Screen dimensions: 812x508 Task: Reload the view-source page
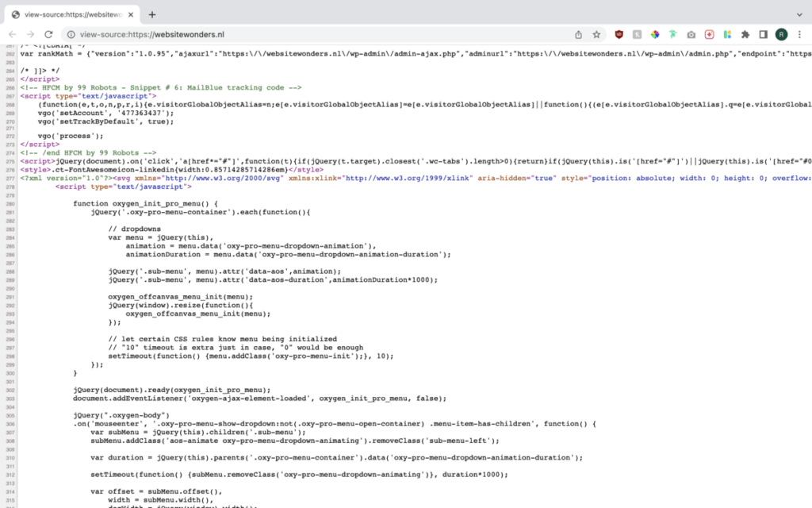click(x=49, y=35)
